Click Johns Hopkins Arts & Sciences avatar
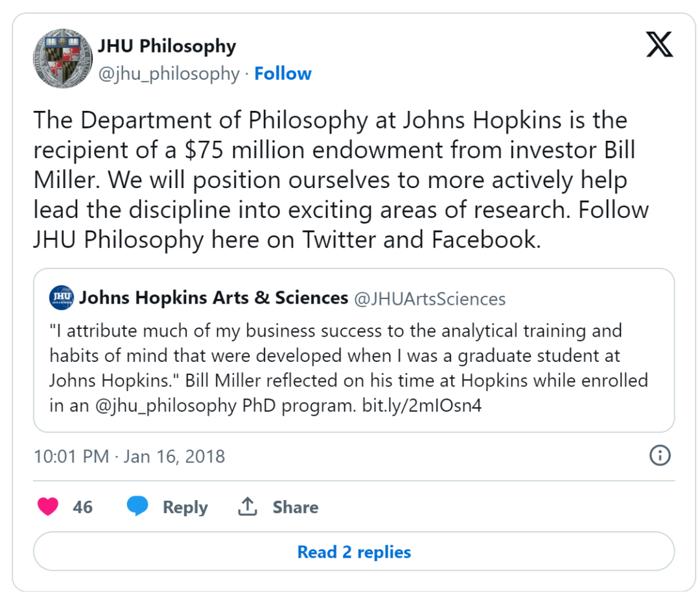The image size is (700, 596). click(x=62, y=298)
